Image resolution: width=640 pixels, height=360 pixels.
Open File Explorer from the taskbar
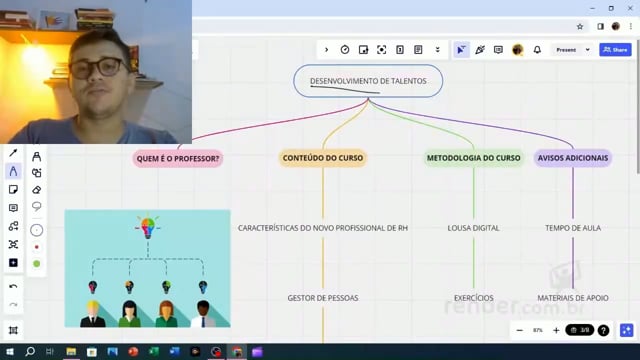(71, 351)
